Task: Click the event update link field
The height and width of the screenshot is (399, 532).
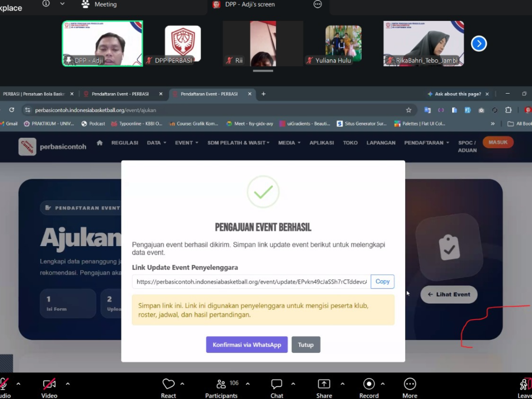Action: click(x=251, y=282)
